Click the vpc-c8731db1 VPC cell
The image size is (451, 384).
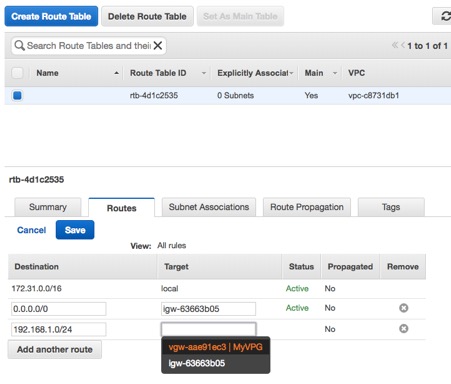(374, 95)
